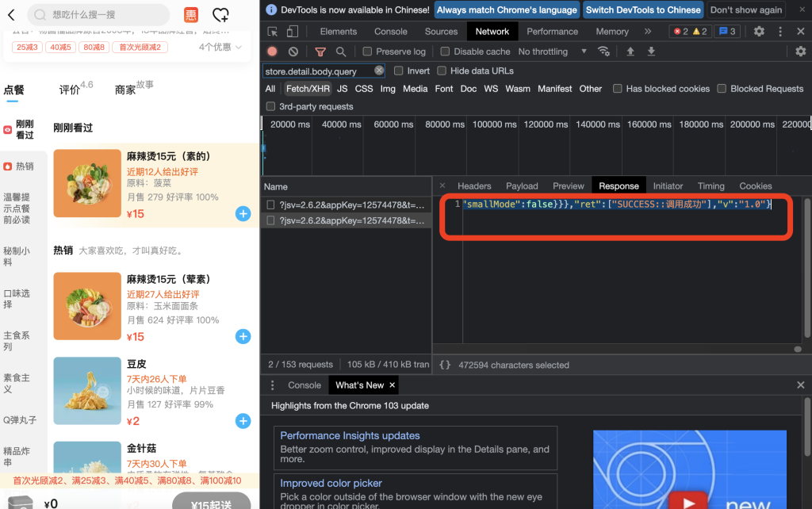Expand more DevTools tabs chevron
The image size is (812, 509).
click(648, 32)
